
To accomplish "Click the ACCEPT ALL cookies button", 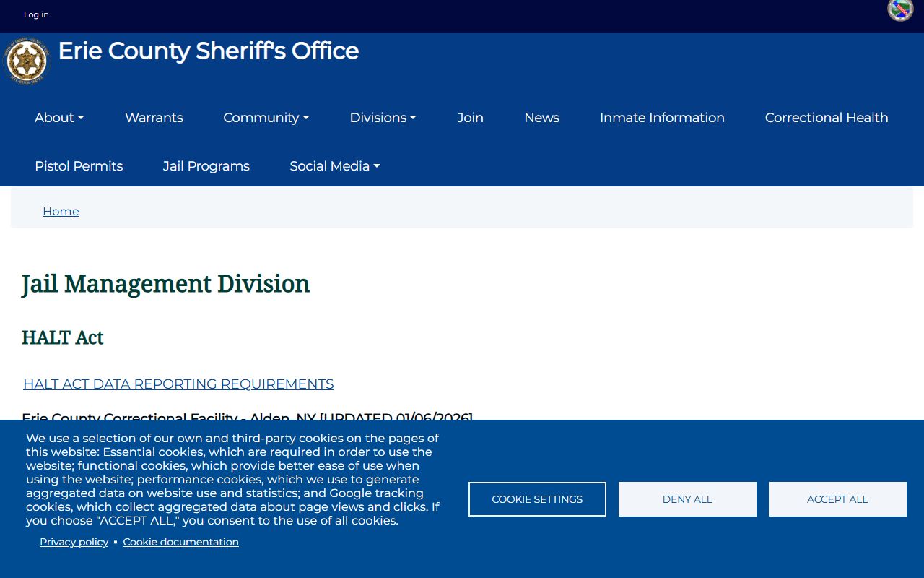I will (x=837, y=499).
